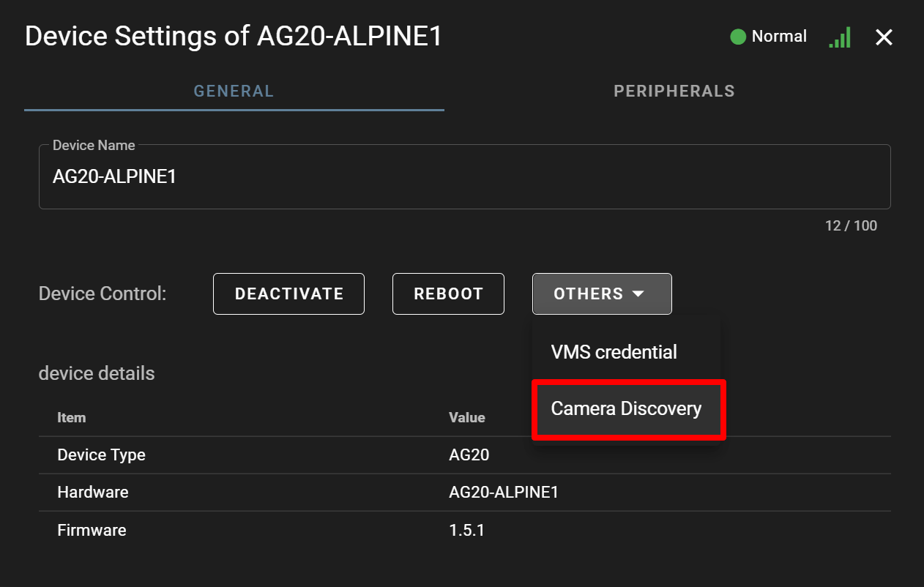Click the green Normal status dot
The image size is (924, 587).
pyautogui.click(x=738, y=37)
